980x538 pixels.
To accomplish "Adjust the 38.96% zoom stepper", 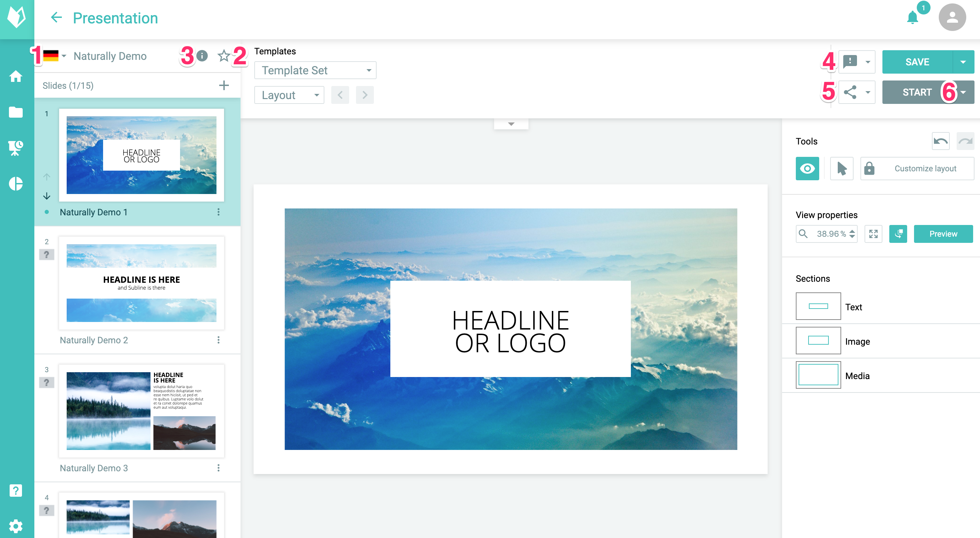I will pos(852,234).
